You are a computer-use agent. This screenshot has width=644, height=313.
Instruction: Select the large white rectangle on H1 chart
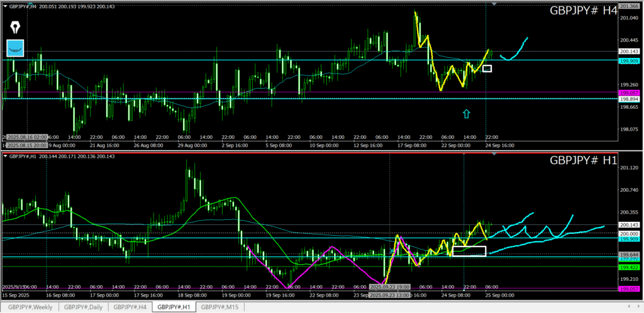pyautogui.click(x=469, y=251)
